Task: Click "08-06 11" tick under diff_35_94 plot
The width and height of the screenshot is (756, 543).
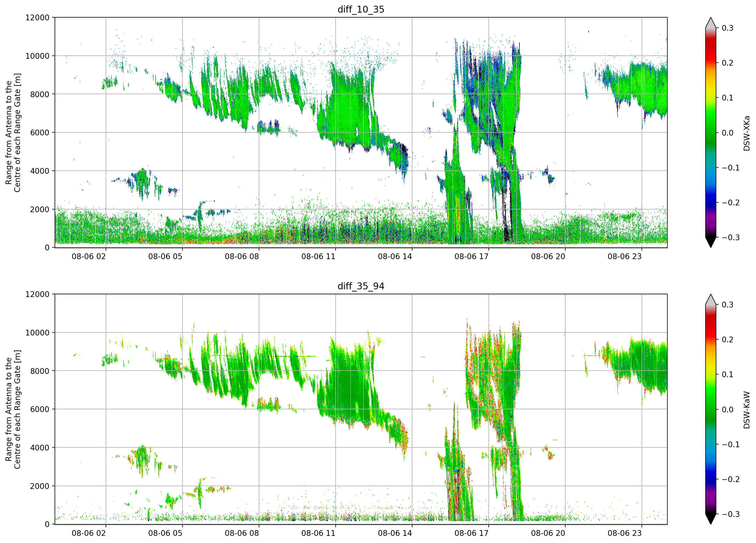Action: pos(318,533)
